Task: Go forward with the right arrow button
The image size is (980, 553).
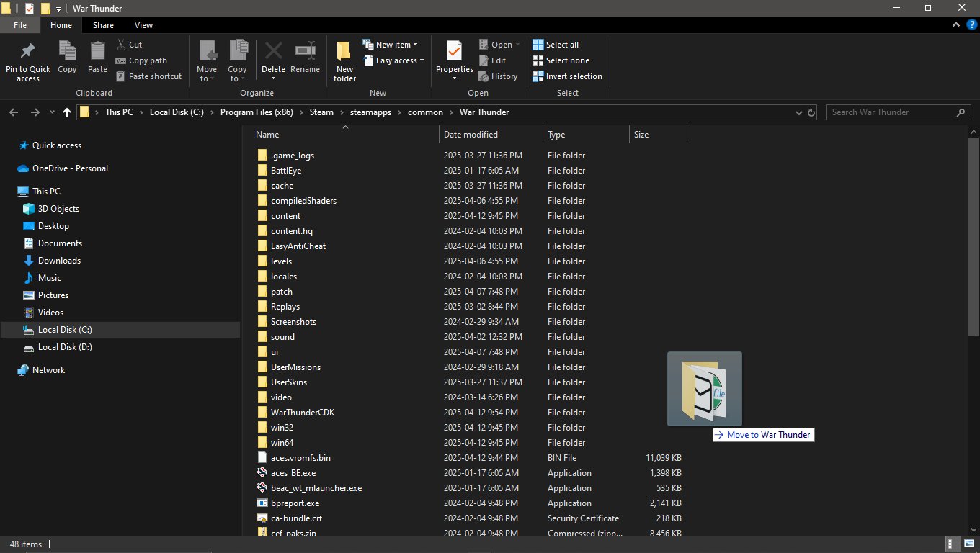Action: [x=35, y=112]
